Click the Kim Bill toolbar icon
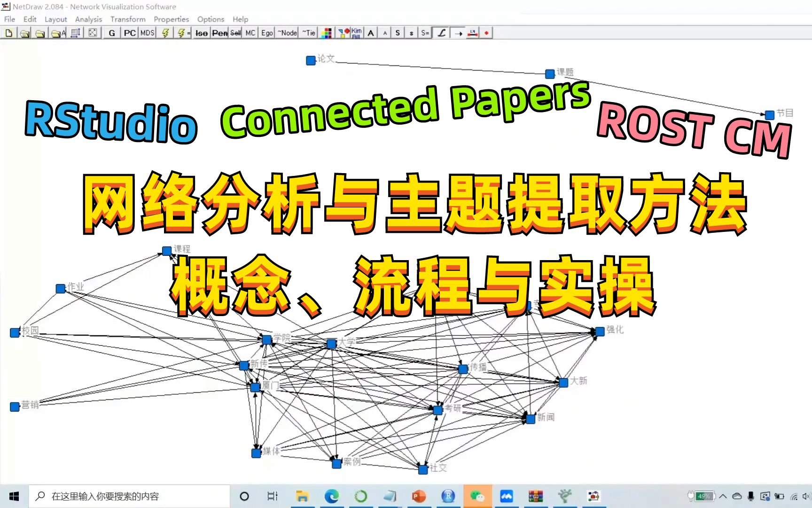Screen dimensions: 812x508 (x=357, y=33)
